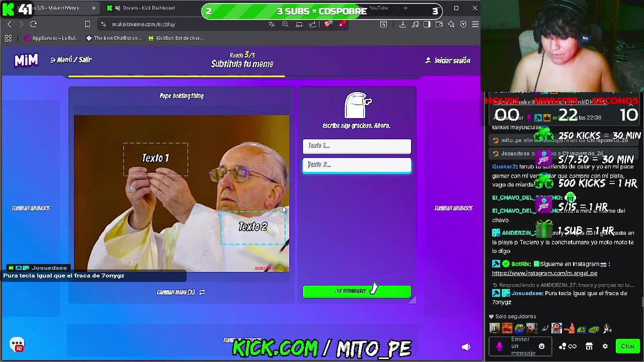
Task: Select the Texto 2 box on the meme image
Action: pyautogui.click(x=253, y=227)
